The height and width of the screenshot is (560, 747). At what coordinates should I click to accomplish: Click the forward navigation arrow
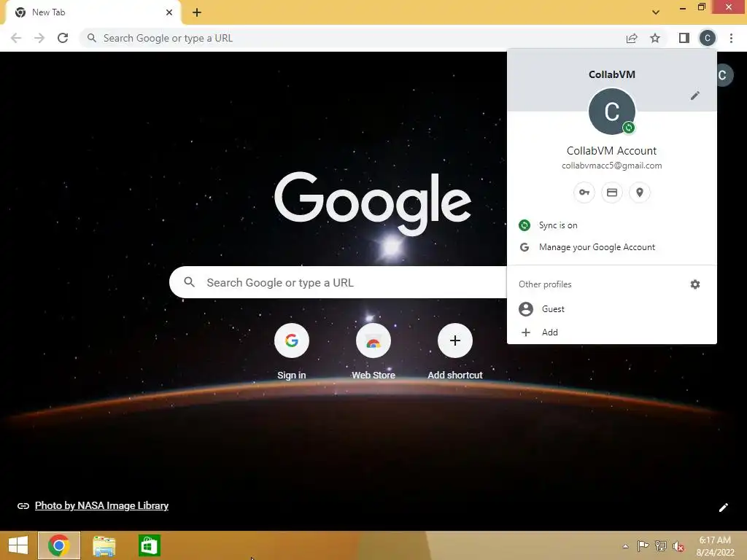[39, 38]
